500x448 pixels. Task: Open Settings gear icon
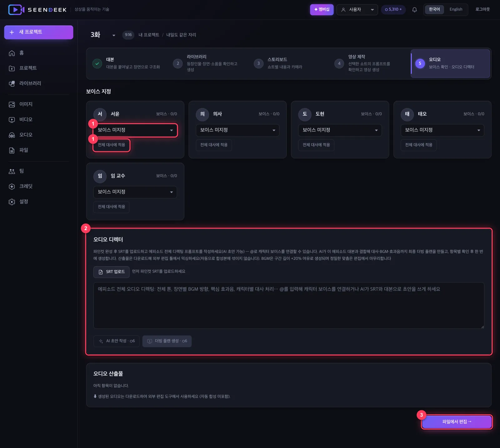click(12, 202)
